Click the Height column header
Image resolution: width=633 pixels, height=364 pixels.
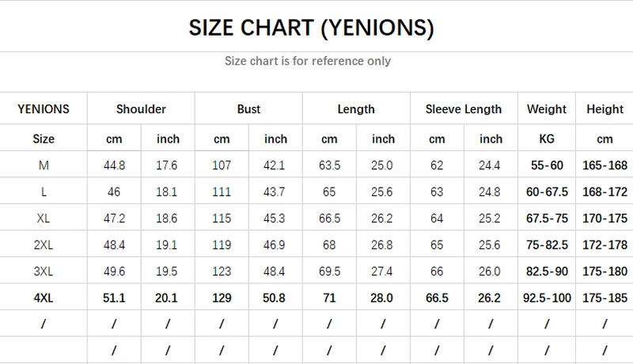coord(605,109)
